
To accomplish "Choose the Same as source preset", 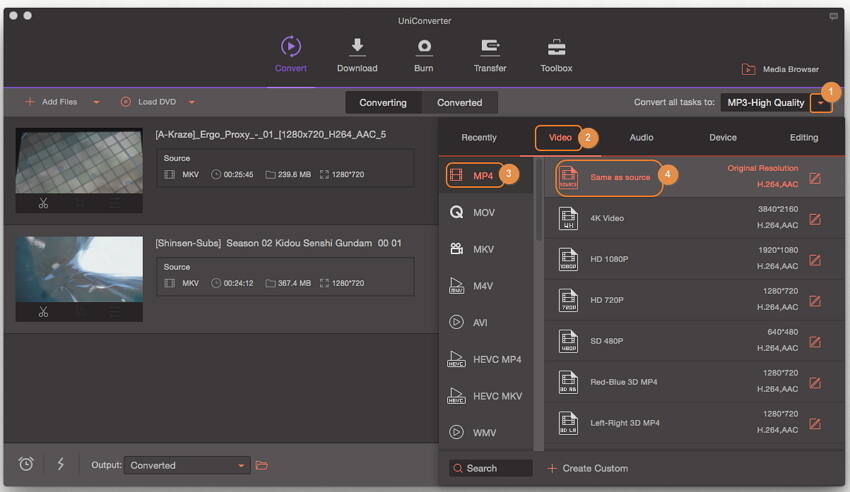I will [x=694, y=177].
